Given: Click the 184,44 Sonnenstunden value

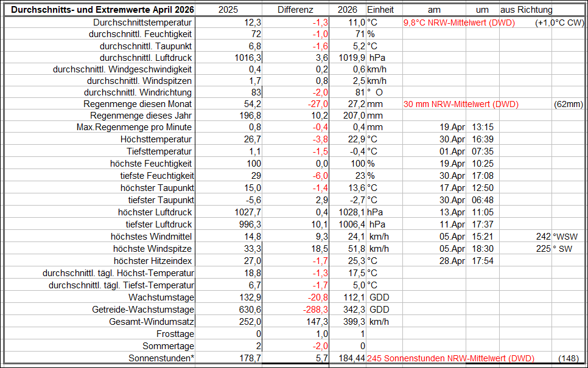Looking at the screenshot, I should click(352, 358).
